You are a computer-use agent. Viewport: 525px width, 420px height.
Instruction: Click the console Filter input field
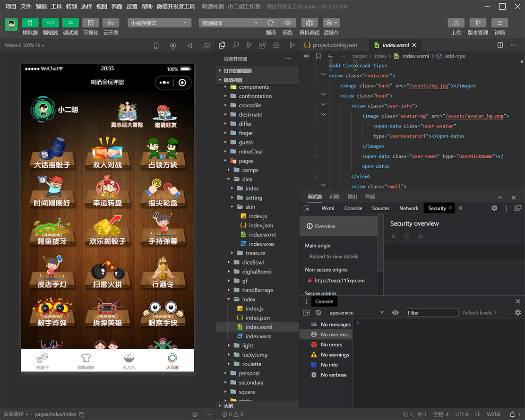pos(432,313)
